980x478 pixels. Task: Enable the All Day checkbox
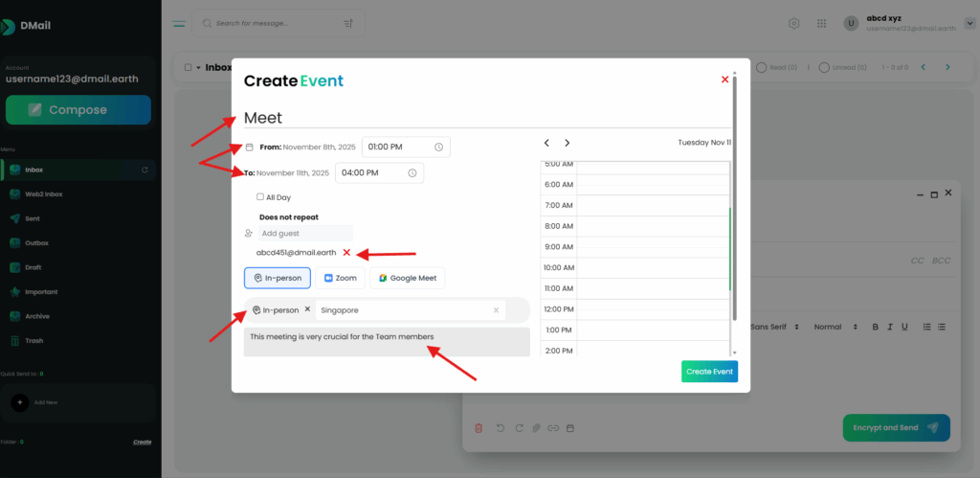point(259,197)
